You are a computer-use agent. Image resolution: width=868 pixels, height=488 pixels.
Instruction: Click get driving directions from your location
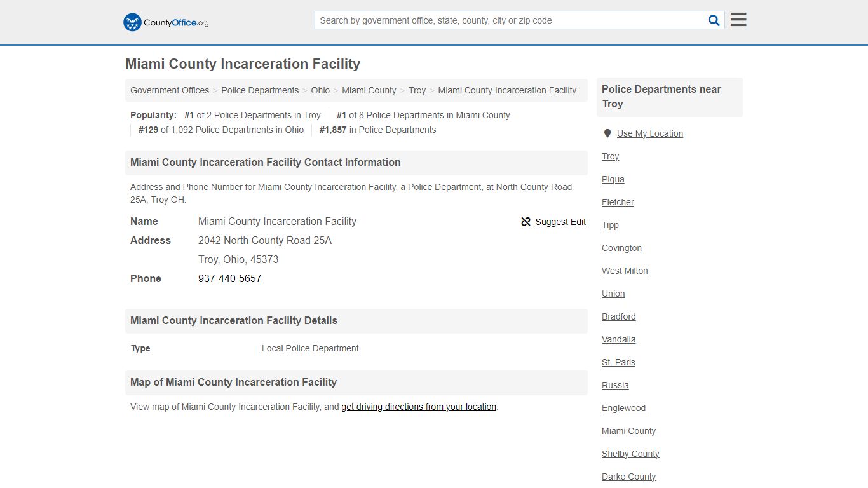pyautogui.click(x=419, y=407)
